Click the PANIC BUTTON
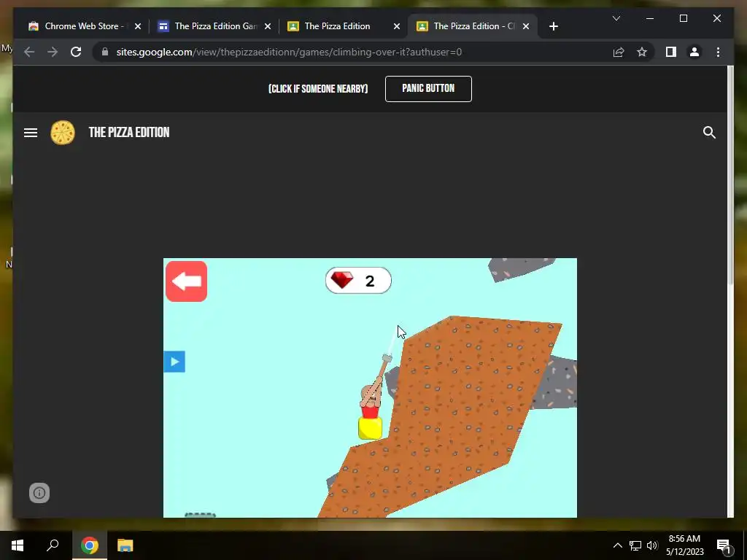 point(428,88)
